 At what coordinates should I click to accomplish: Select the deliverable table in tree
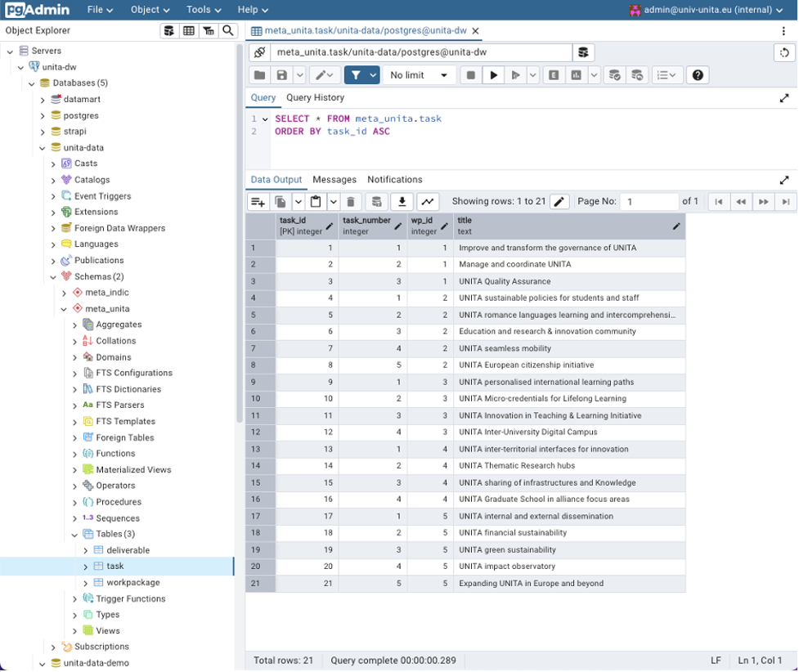coord(128,550)
